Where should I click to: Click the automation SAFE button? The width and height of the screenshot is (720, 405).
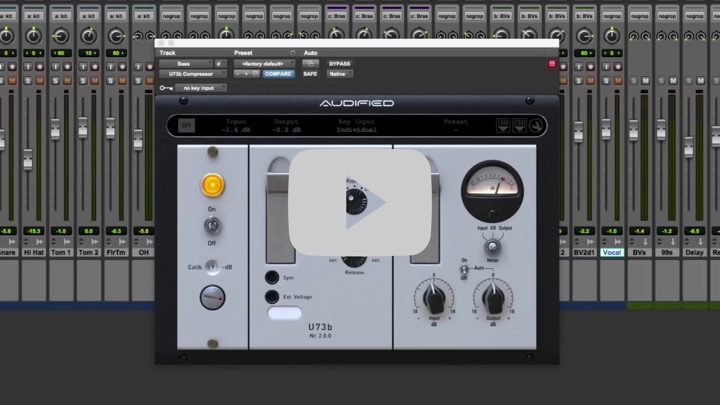310,74
